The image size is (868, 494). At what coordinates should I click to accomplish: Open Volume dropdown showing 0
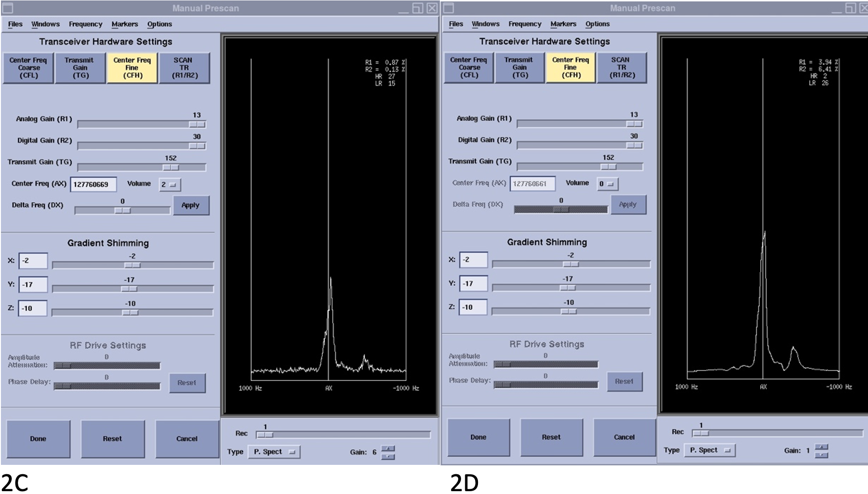click(x=607, y=184)
